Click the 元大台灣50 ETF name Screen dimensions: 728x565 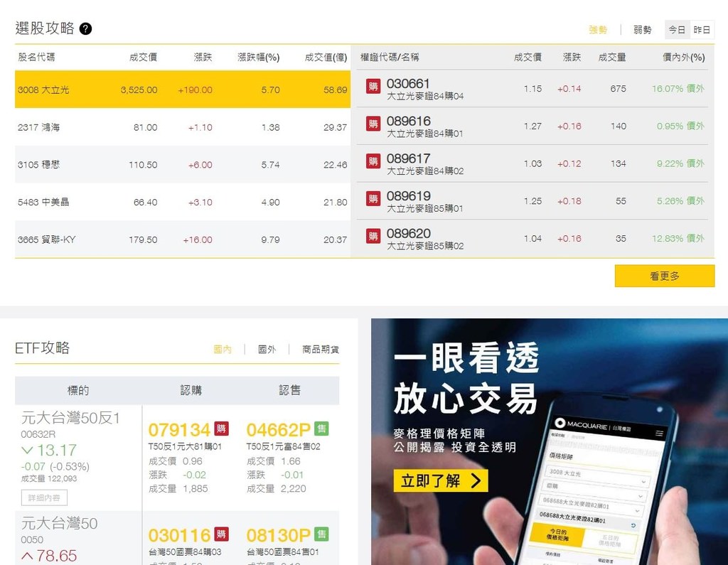tap(60, 524)
